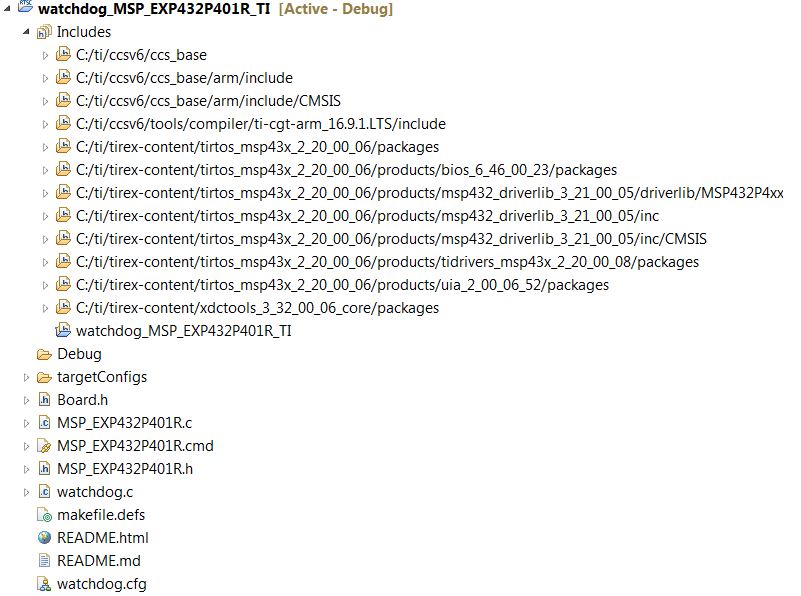The image size is (801, 596).
Task: Select the makefile.defs file name
Action: (101, 515)
